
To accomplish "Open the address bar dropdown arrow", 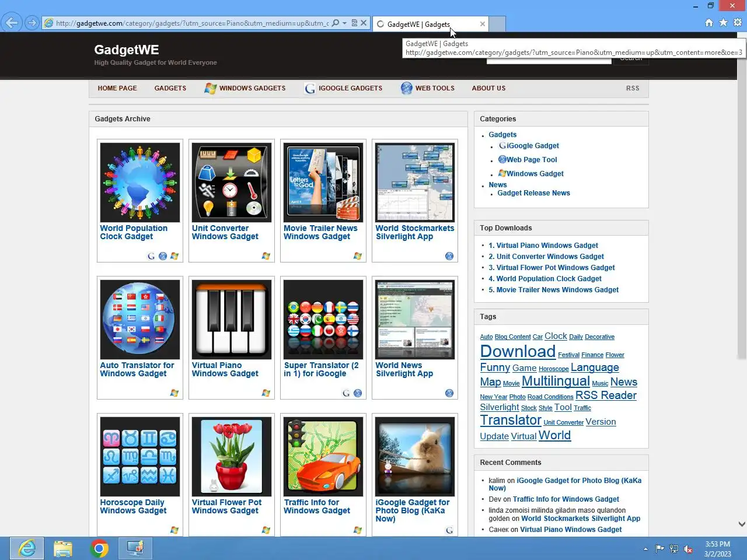I will tap(344, 23).
